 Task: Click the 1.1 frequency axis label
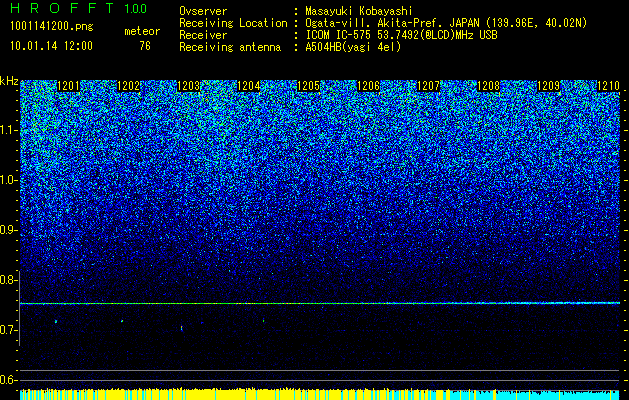click(9, 130)
